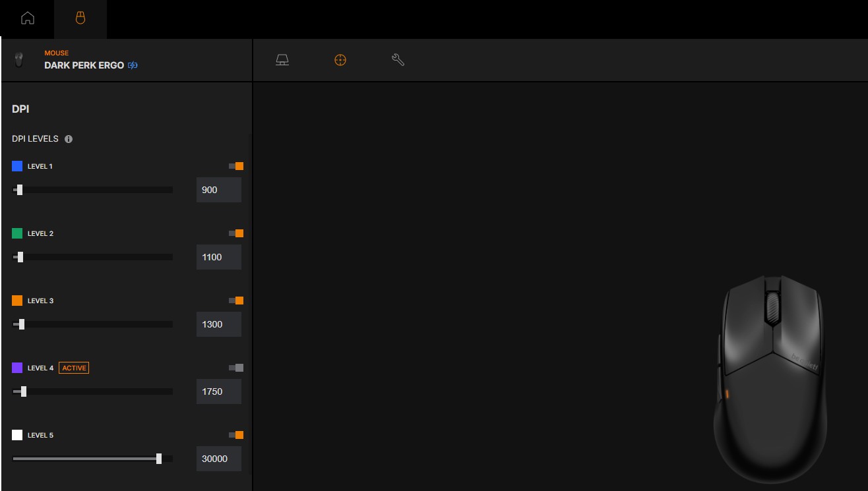Pick the white Level 5 color swatch

(x=17, y=435)
